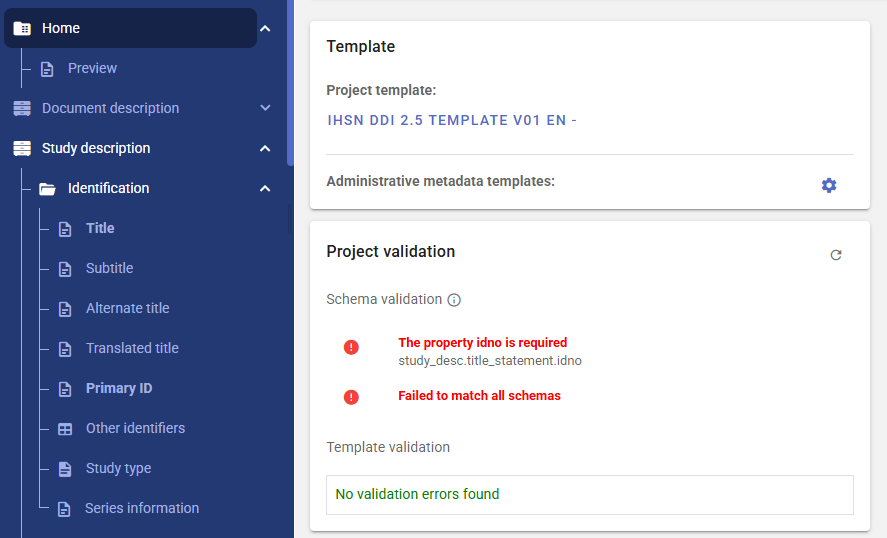Collapse the Identification folder chevron

265,188
